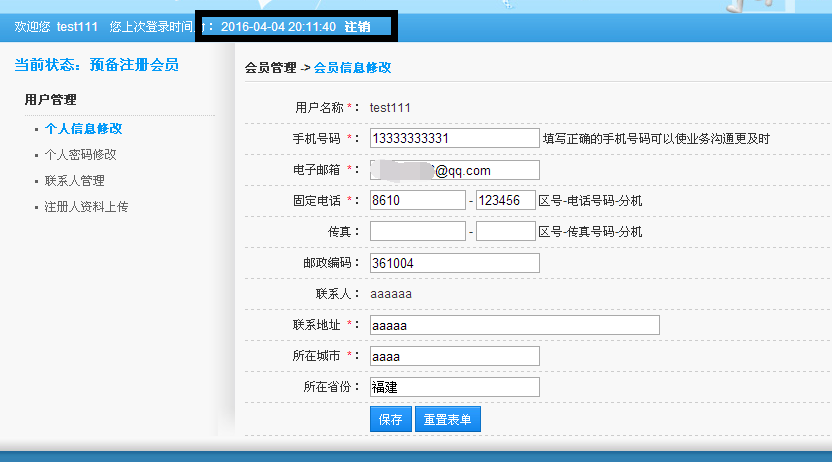The image size is (832, 462).
Task: Click the last login time 2016-04-04 20:11:40
Action: [278, 27]
